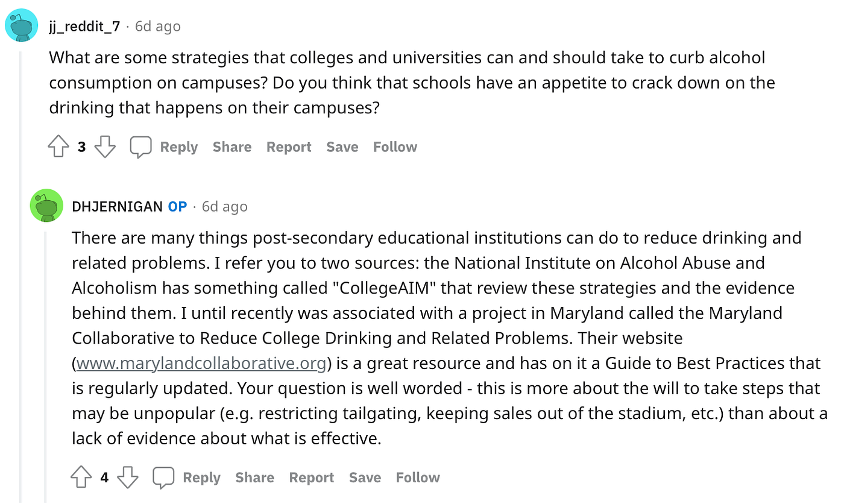Image resolution: width=844 pixels, height=504 pixels.
Task: Save the jj_reddit_7 comment
Action: point(342,147)
